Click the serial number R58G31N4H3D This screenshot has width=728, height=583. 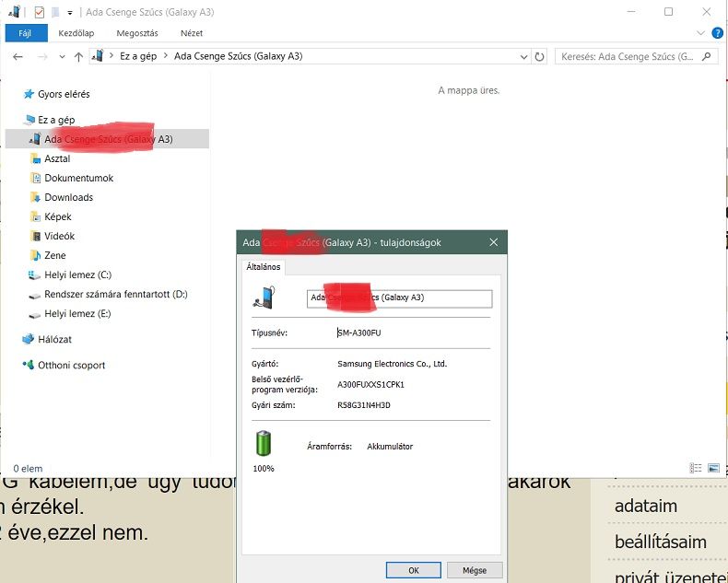[363, 405]
